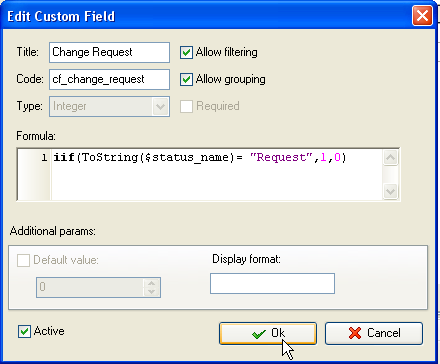Close the Edit Custom Field dialog
This screenshot has height=364, width=440.
click(422, 16)
